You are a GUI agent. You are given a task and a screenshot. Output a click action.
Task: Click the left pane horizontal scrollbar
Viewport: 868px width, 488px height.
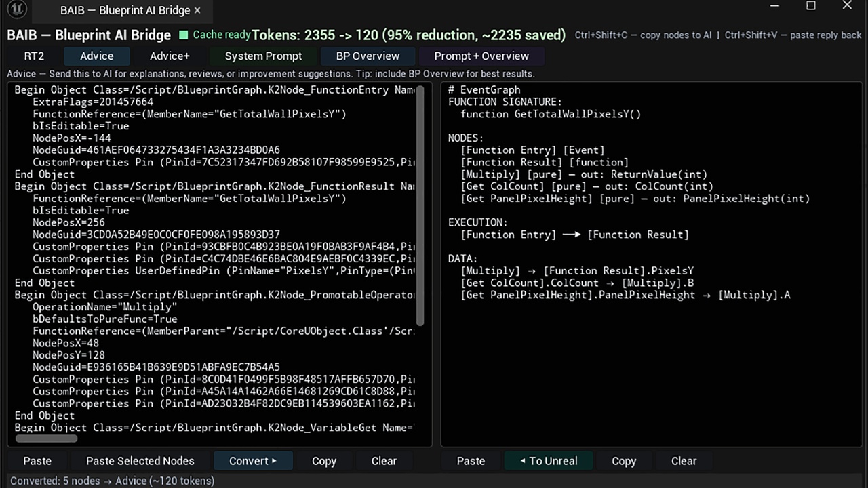pyautogui.click(x=45, y=438)
